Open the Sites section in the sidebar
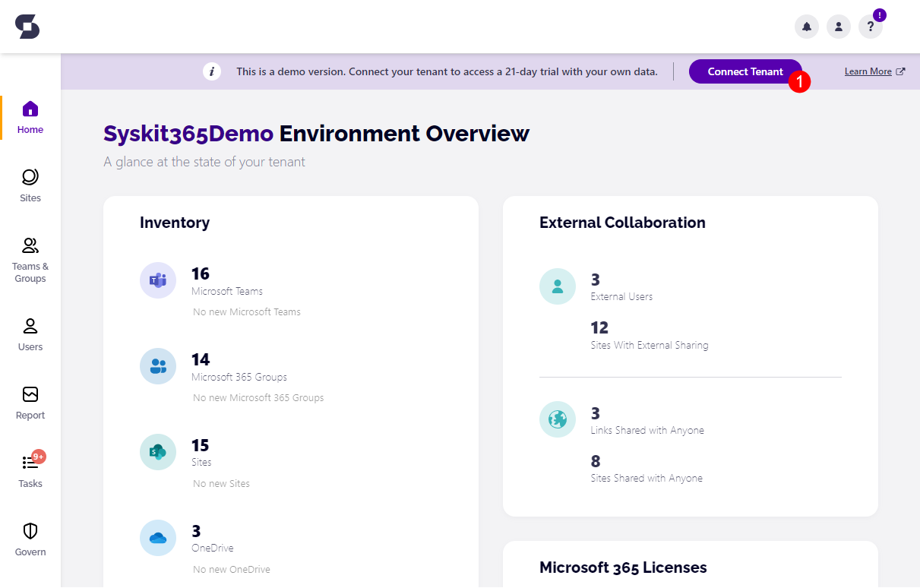Image resolution: width=920 pixels, height=588 pixels. coord(30,185)
